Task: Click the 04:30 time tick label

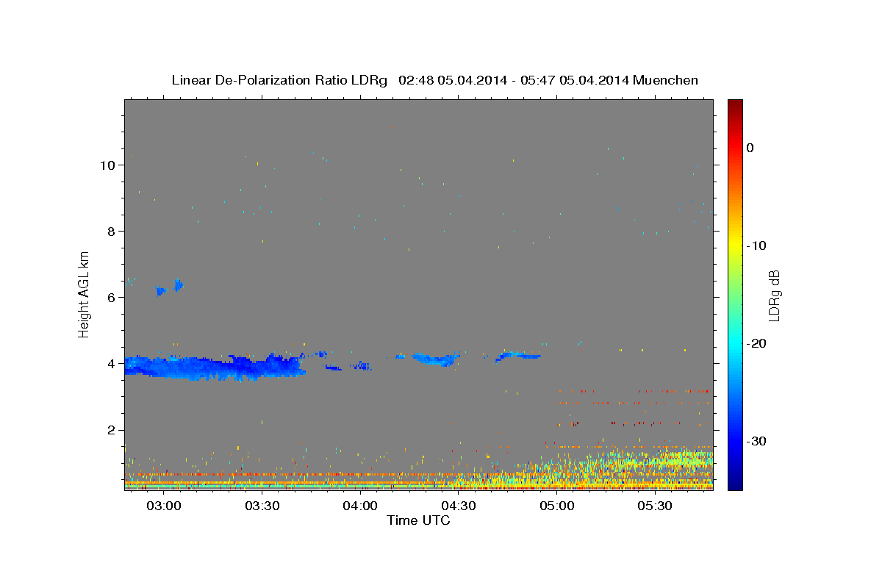Action: tap(459, 506)
